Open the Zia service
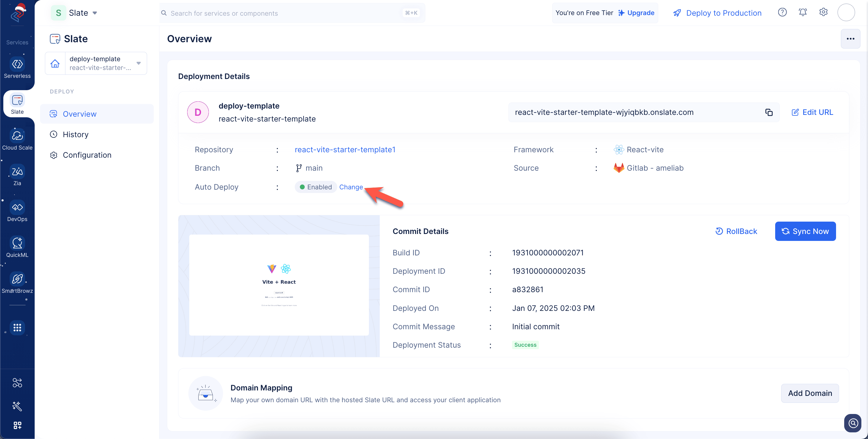Screen dimensions: 868x439 17,176
